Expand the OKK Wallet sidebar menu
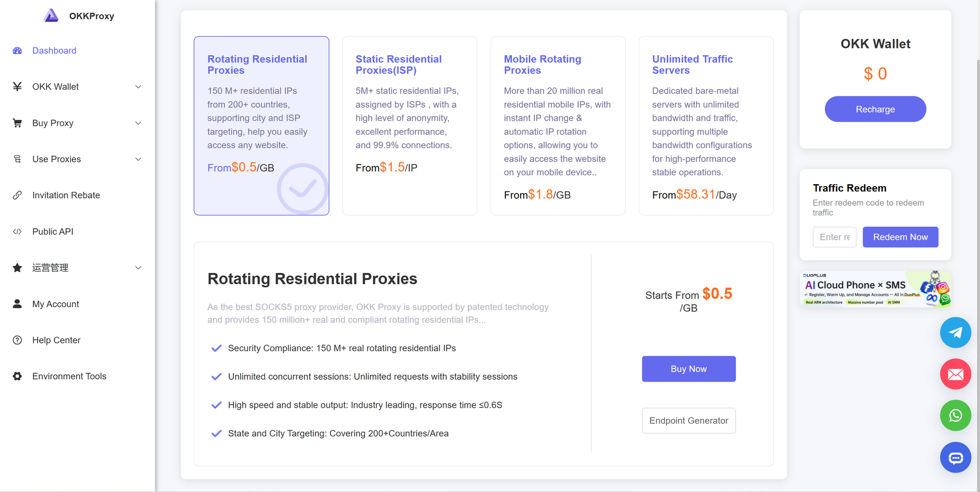The image size is (980, 492). pos(77,87)
